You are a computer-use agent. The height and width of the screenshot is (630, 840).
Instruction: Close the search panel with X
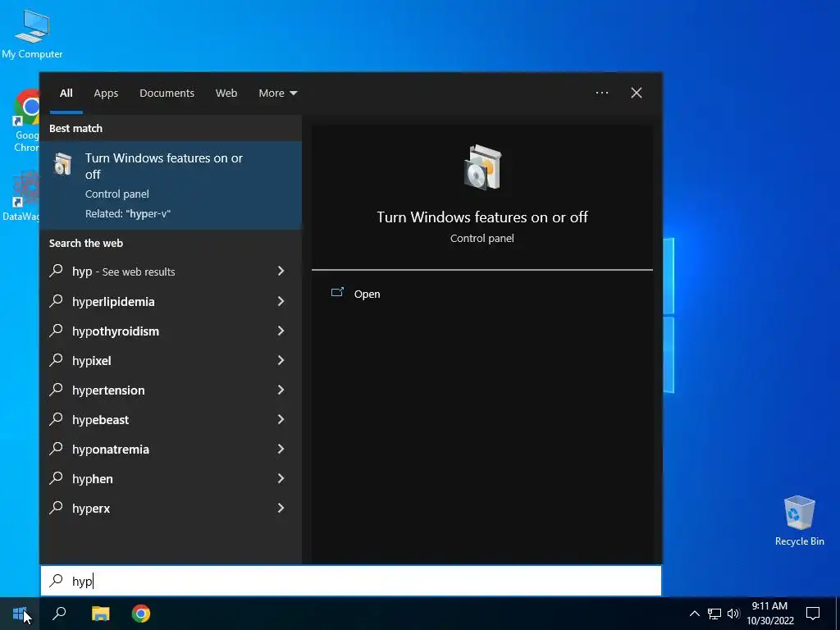[637, 93]
